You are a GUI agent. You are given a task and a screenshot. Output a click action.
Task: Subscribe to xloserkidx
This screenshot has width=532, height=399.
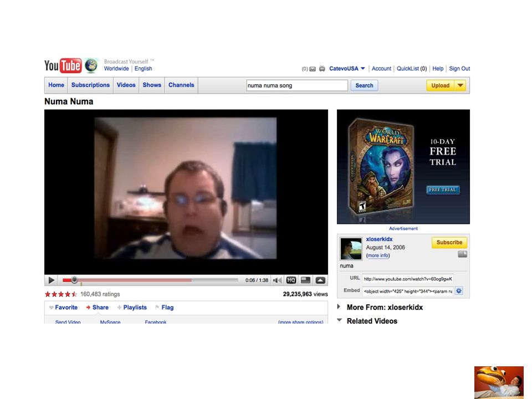[x=449, y=243]
